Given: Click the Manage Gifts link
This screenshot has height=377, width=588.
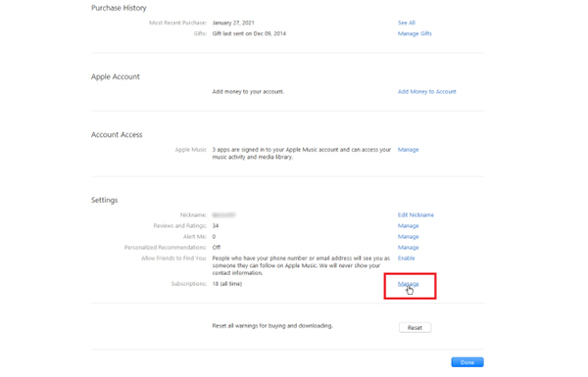Looking at the screenshot, I should click(415, 33).
